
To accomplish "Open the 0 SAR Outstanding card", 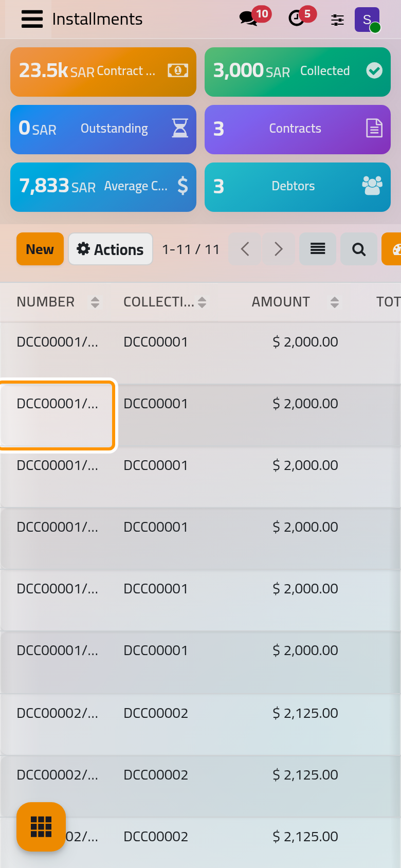I will pos(103,130).
